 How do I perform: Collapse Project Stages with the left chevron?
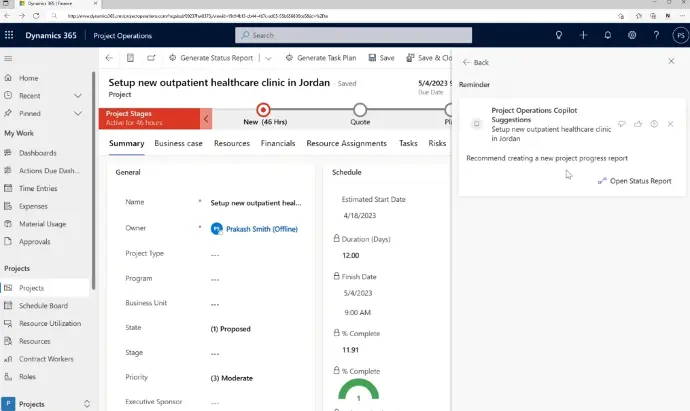206,118
